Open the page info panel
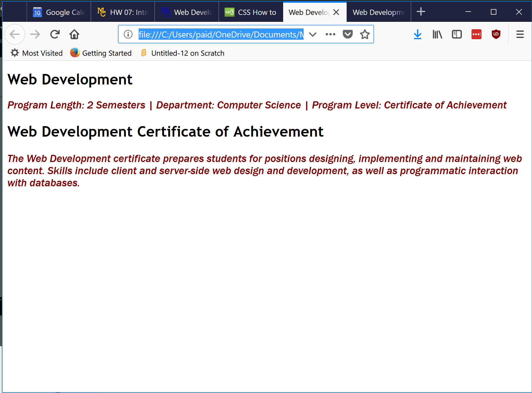The height and width of the screenshot is (393, 532). click(x=128, y=34)
